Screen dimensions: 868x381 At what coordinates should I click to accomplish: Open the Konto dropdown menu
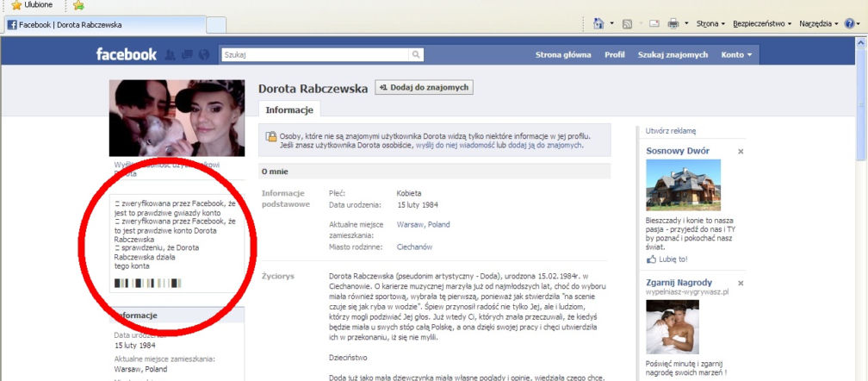[x=736, y=55]
